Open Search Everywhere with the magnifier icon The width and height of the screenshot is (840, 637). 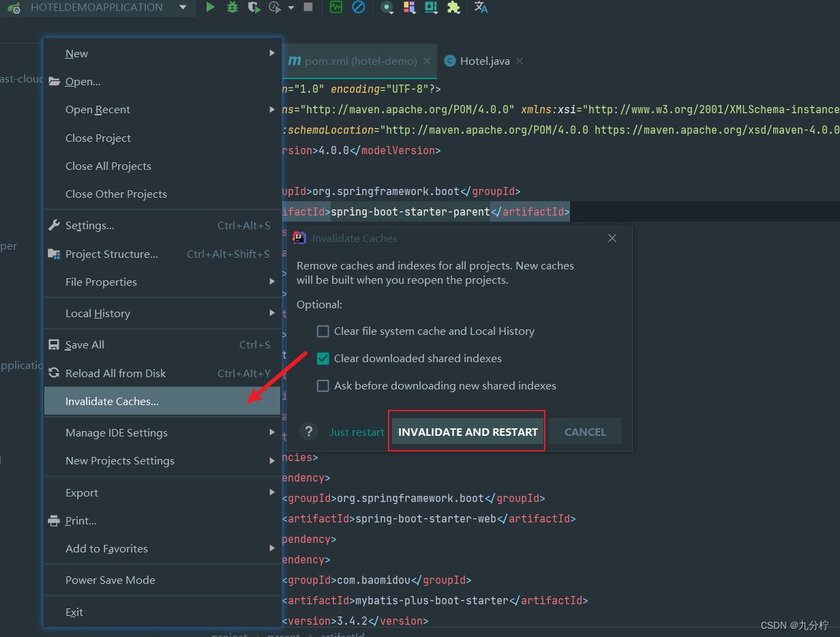(387, 8)
